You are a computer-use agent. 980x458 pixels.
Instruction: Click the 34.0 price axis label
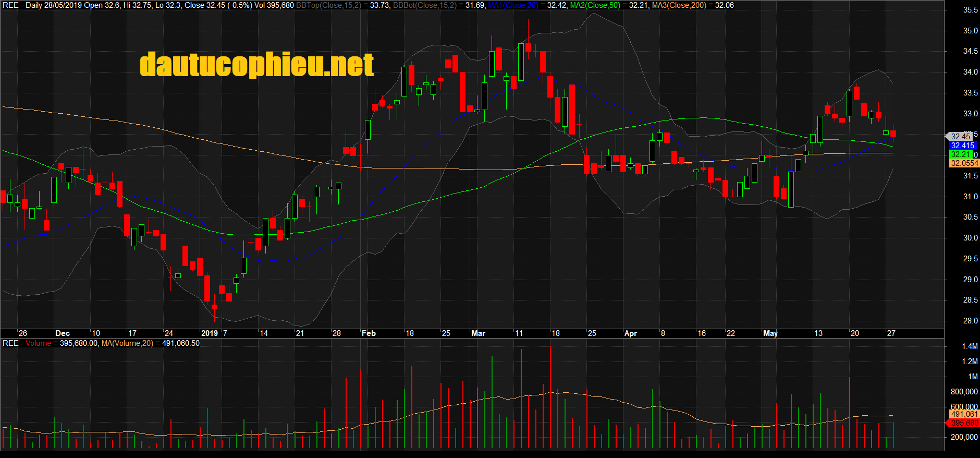(970, 72)
